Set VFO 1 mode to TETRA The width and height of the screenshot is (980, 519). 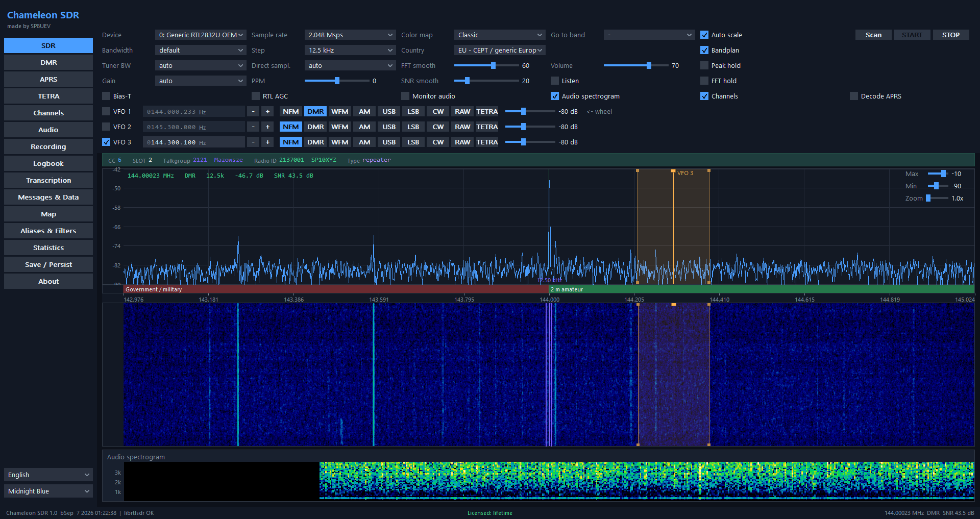[487, 111]
